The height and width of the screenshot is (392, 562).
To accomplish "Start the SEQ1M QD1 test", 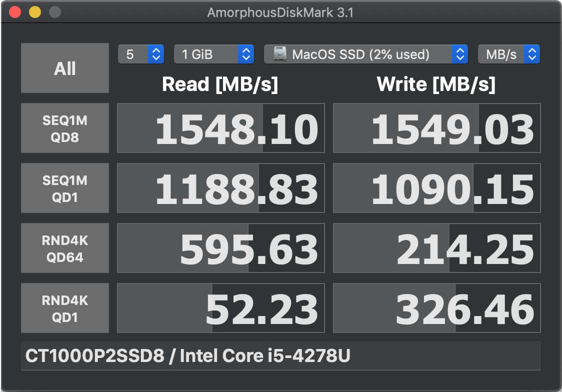I will tap(65, 188).
